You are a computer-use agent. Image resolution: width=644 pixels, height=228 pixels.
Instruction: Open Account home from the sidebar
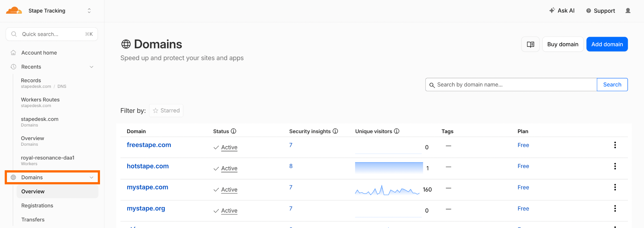[39, 53]
